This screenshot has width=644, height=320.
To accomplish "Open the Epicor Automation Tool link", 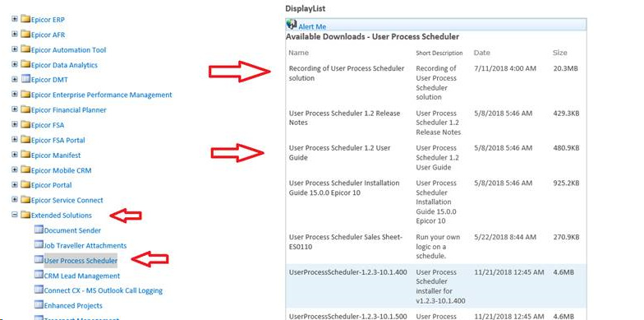I will click(x=69, y=49).
